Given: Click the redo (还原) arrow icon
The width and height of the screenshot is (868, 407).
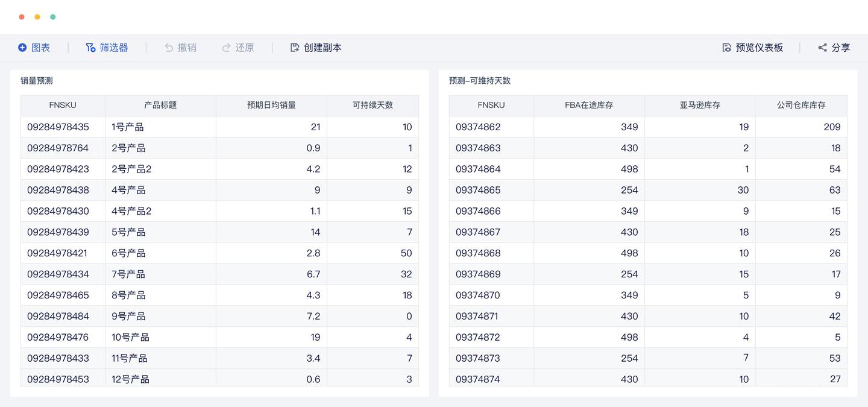Looking at the screenshot, I should coord(226,48).
